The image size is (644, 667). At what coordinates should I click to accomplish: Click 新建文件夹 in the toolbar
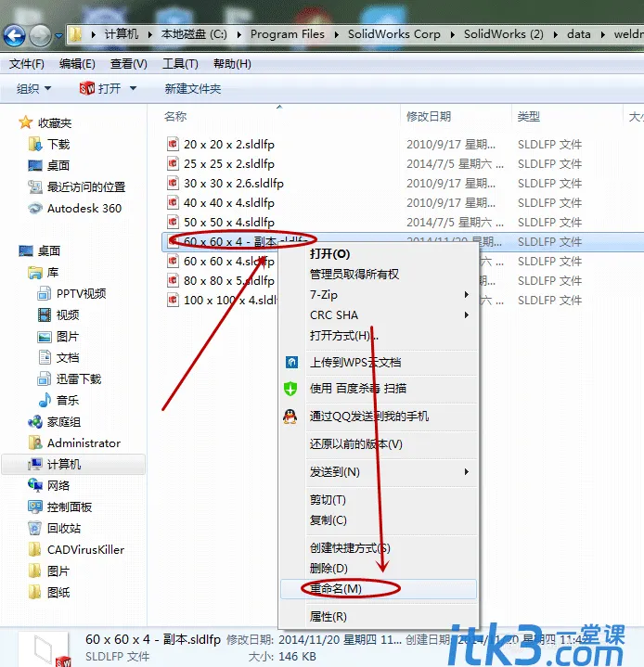(193, 88)
